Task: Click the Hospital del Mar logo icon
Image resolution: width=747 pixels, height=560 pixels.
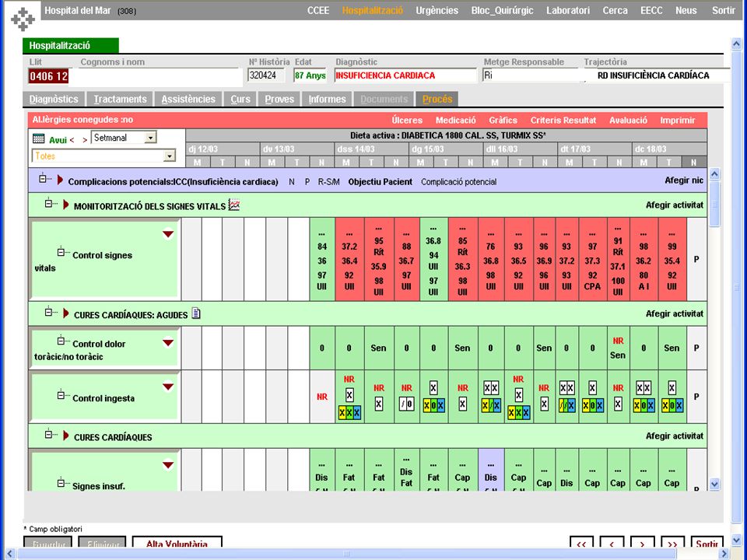Action: point(23,19)
